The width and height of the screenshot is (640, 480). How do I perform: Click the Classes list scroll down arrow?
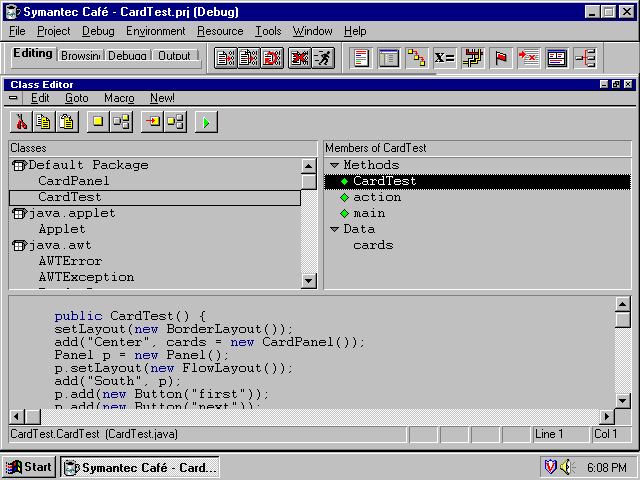309,281
